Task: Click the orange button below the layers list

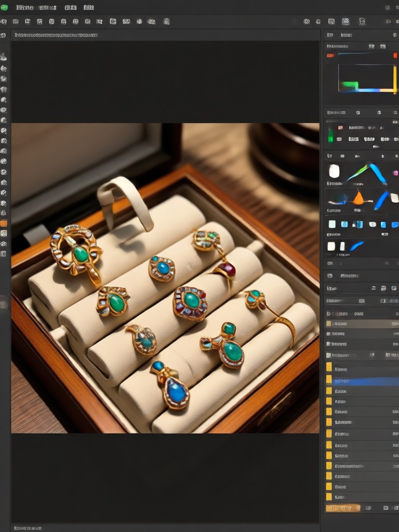Action: tap(343, 508)
